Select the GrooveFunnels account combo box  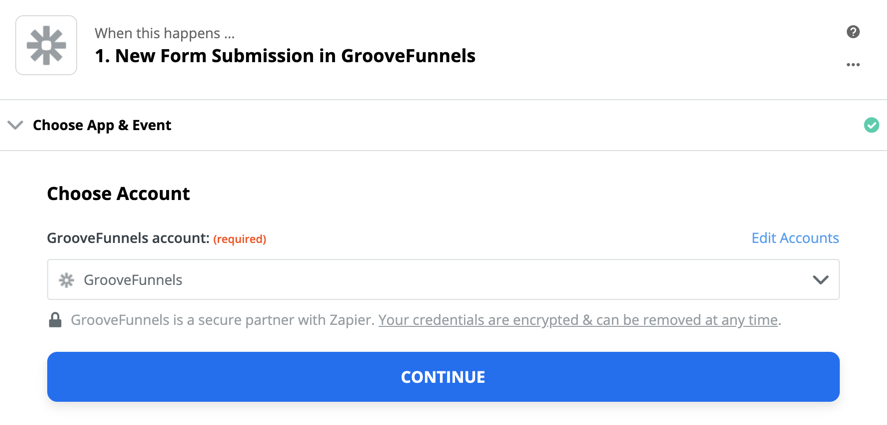coord(443,280)
